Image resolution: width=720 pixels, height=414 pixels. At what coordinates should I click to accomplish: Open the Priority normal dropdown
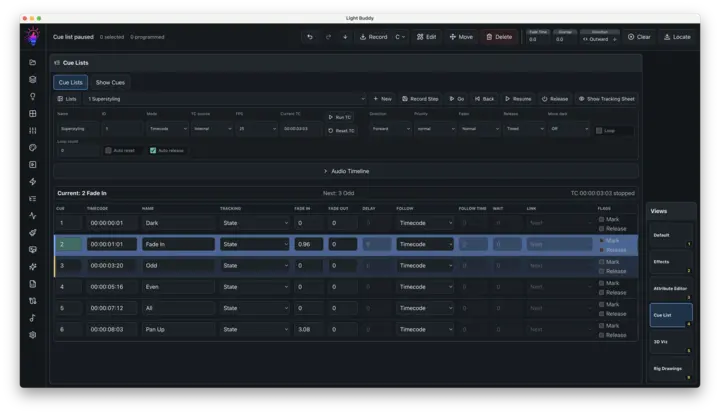[435, 129]
